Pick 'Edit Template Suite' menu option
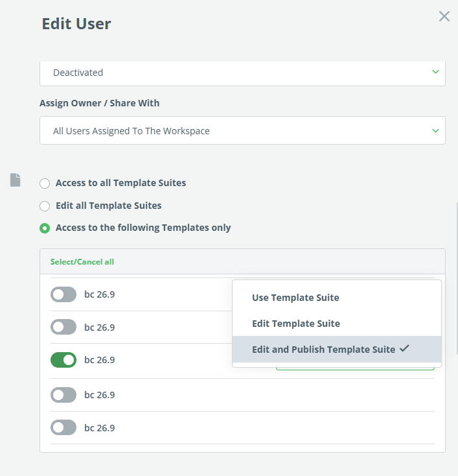 pyautogui.click(x=295, y=324)
